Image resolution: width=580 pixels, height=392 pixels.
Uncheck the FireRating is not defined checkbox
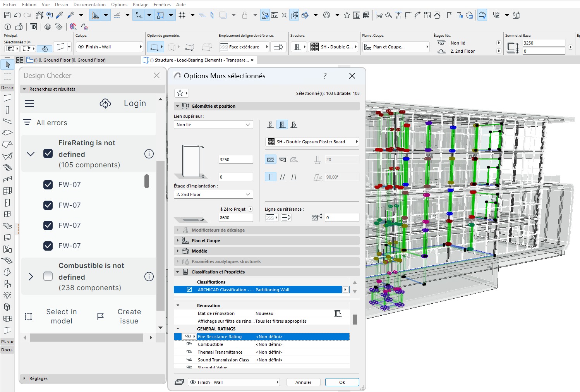click(x=48, y=153)
